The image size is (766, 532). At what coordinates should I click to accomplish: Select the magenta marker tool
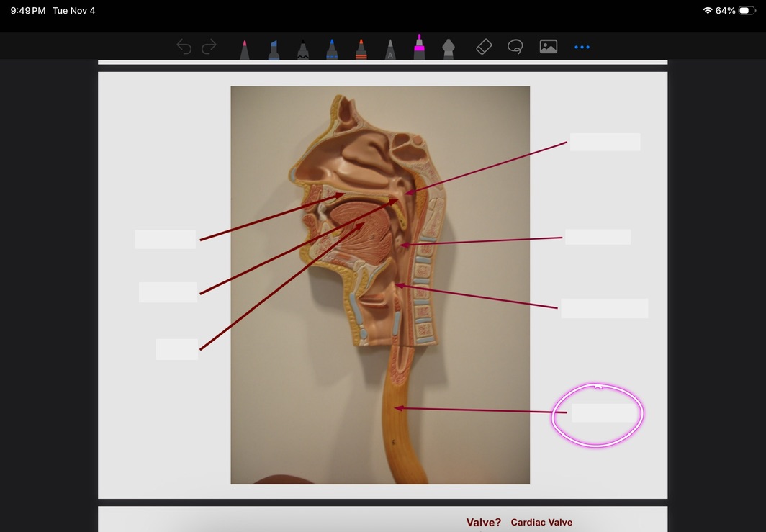[x=419, y=48]
